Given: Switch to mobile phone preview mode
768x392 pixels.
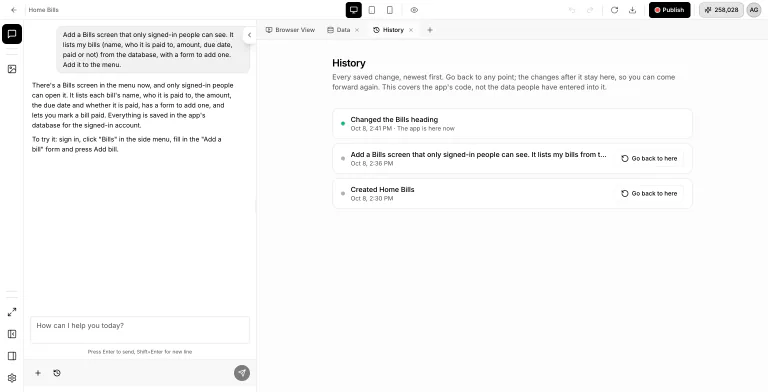Looking at the screenshot, I should point(390,10).
